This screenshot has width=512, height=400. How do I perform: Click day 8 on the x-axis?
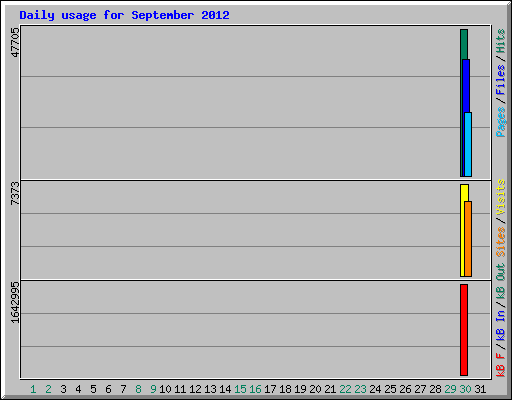click(x=138, y=389)
